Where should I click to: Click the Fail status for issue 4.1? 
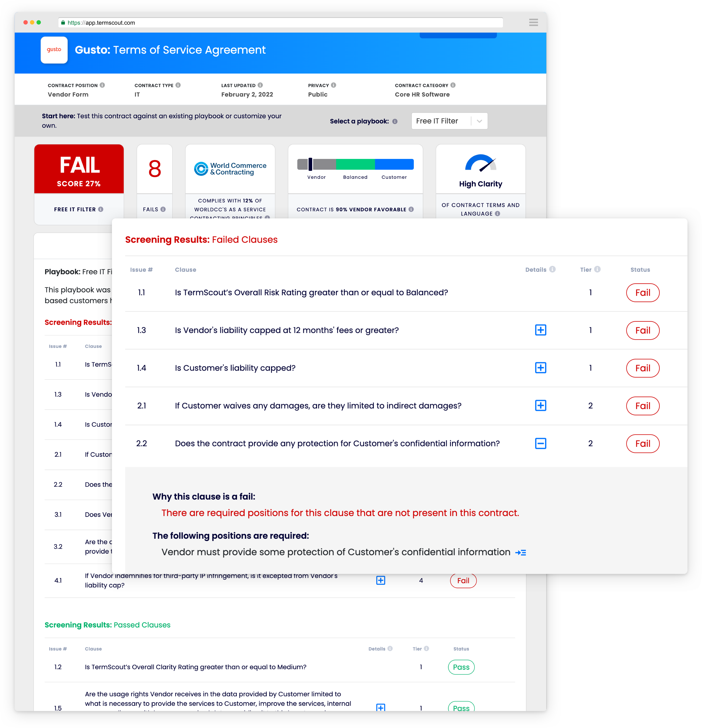click(463, 581)
